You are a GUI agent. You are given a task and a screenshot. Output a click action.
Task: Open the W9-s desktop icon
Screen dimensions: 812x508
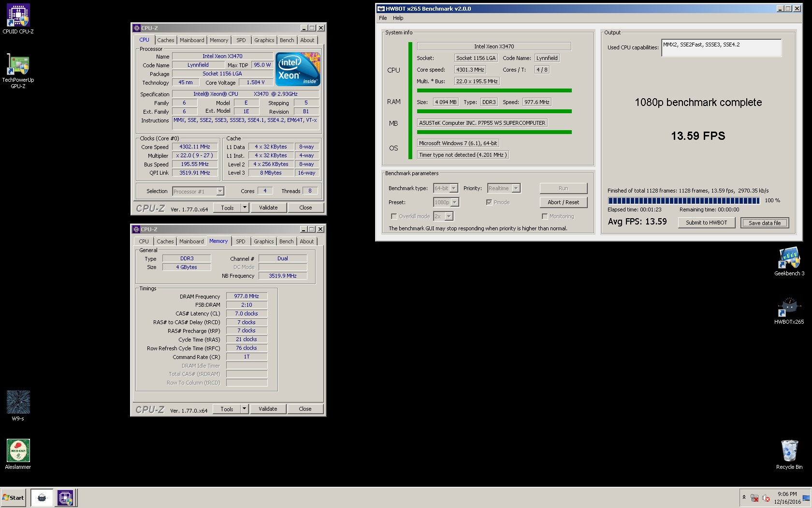[18, 406]
